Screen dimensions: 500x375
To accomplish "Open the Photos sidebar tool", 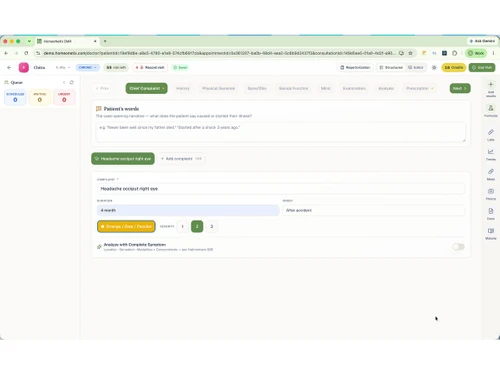I will click(x=491, y=194).
